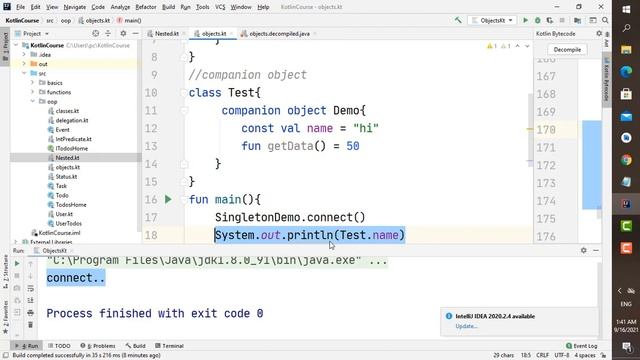Open Microsoft Edge from taskbar
This screenshot has height=360, width=640.
626,72
